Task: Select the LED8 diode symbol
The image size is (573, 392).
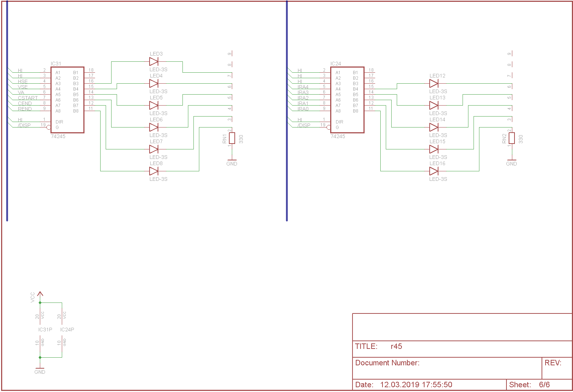Action: tap(154, 171)
